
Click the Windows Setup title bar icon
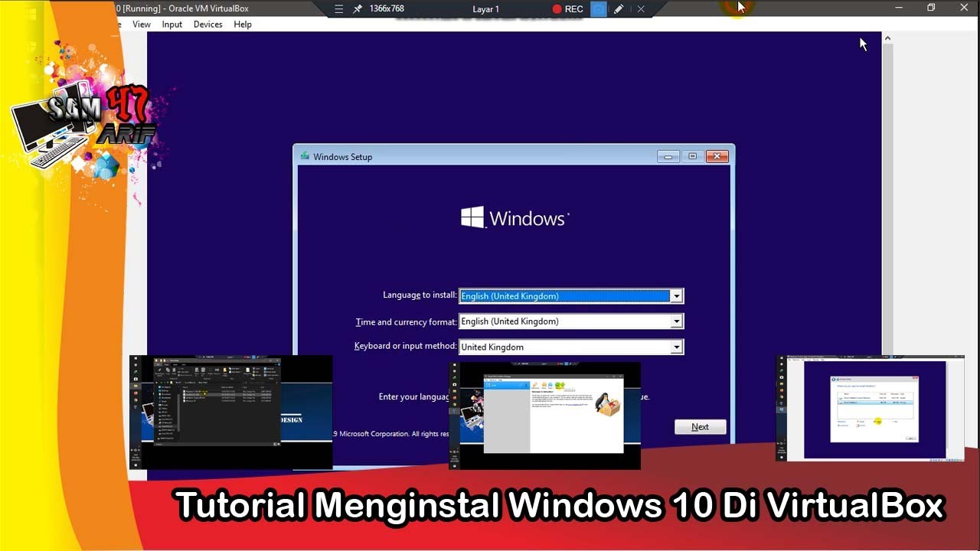305,156
